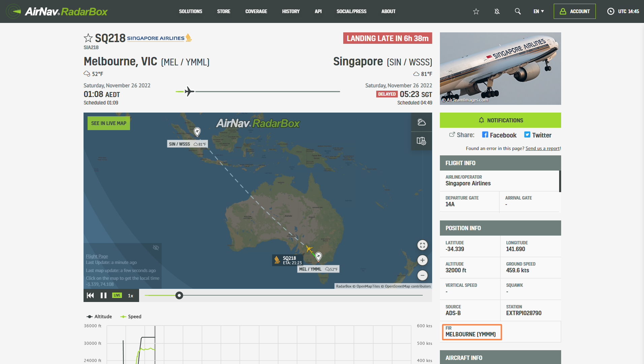Click the FLIGHT INFO section header
This screenshot has height=364, width=644.
click(501, 163)
